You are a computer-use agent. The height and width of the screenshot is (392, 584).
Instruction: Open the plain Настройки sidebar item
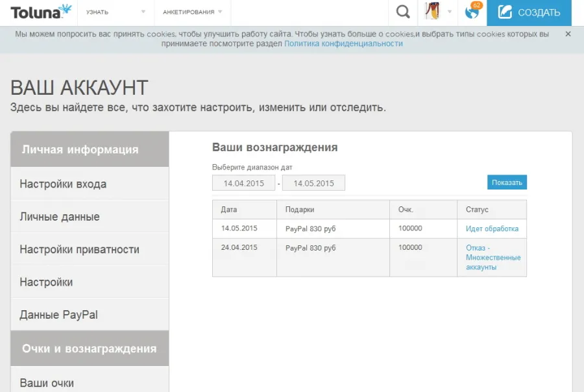(90, 282)
